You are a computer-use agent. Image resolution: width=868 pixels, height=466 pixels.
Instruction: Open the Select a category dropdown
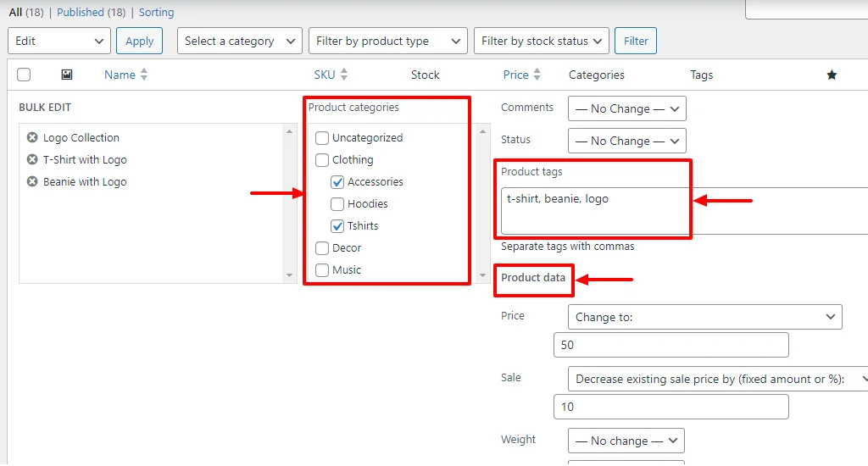[x=240, y=41]
